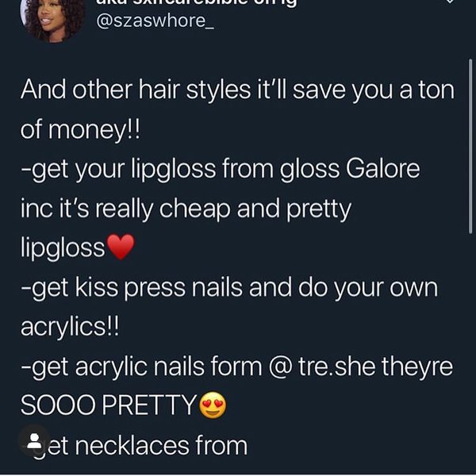This screenshot has height=476, width=476.
Task: Click the word "theyre" ending the mention line
Action: [x=417, y=367]
